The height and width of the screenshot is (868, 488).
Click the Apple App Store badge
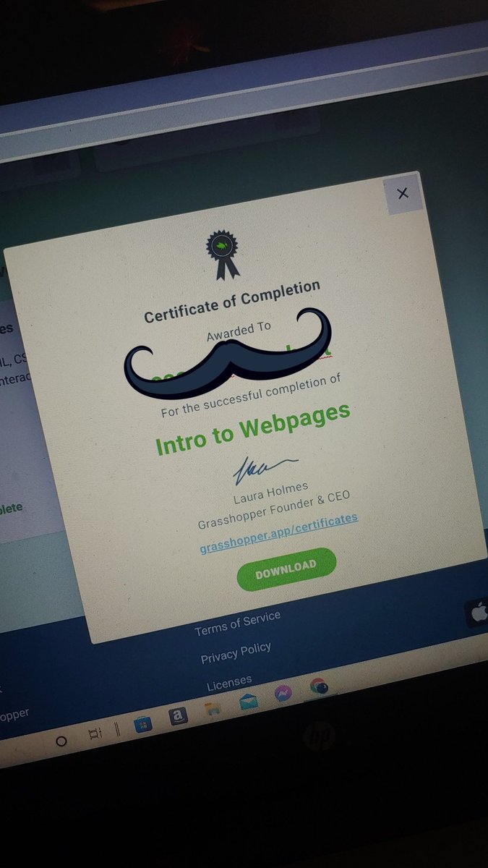coord(476,612)
